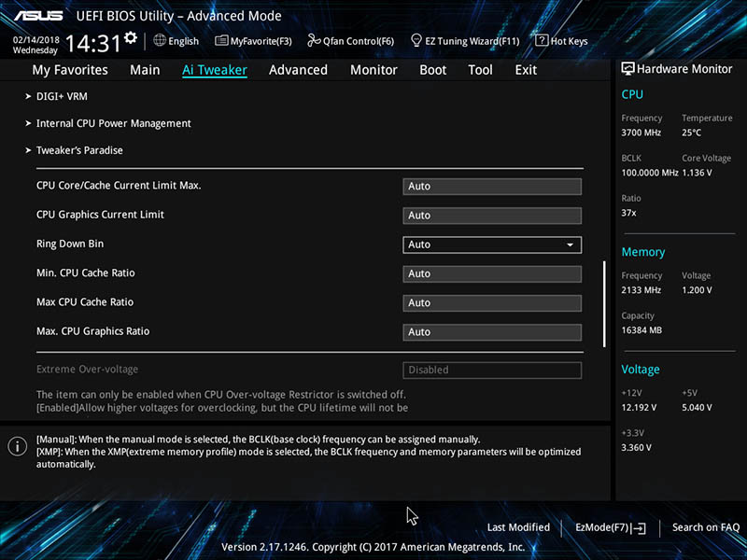Click the Qfan Control fan icon
This screenshot has width=747, height=560.
314,40
